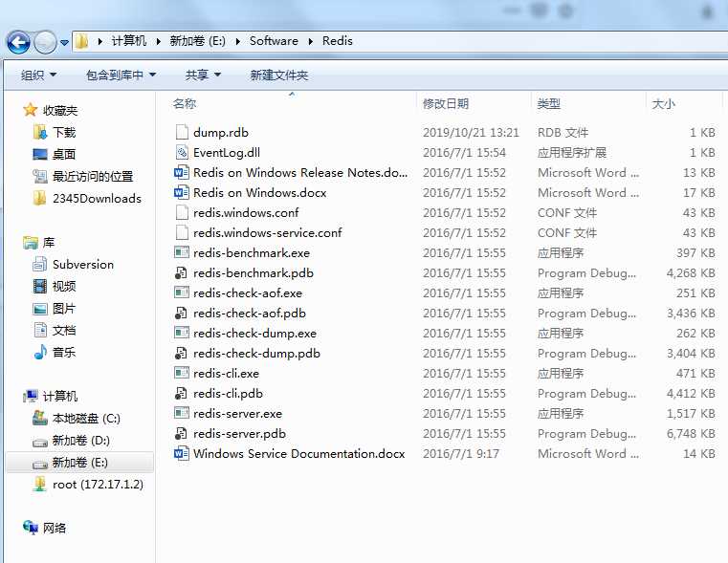Click 2016/7/1 9:17 date cell
The height and width of the screenshot is (563, 728).
pyautogui.click(x=460, y=453)
